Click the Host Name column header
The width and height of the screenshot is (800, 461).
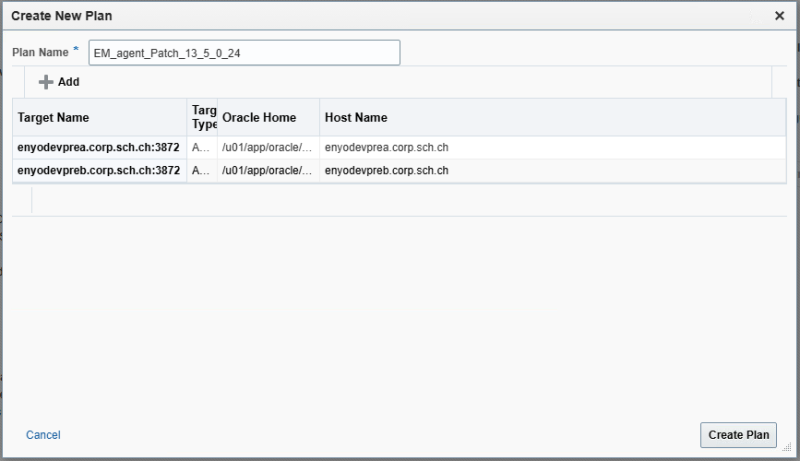355,117
